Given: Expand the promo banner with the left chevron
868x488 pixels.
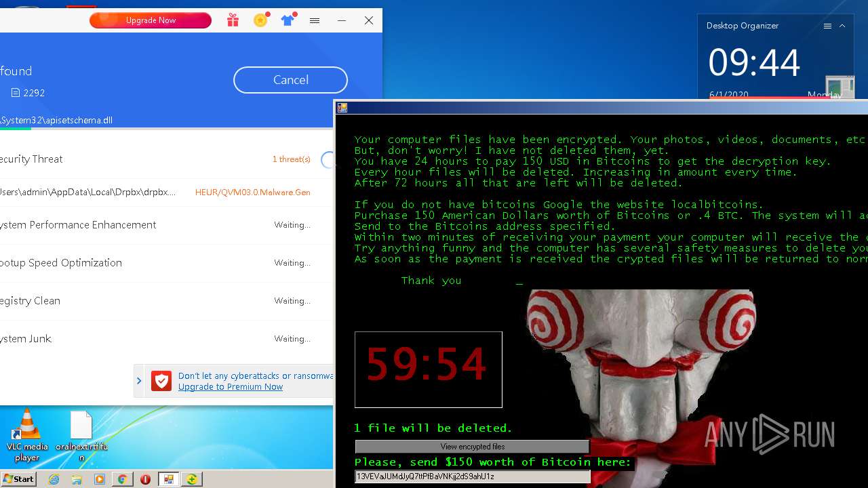Looking at the screenshot, I should tap(139, 381).
